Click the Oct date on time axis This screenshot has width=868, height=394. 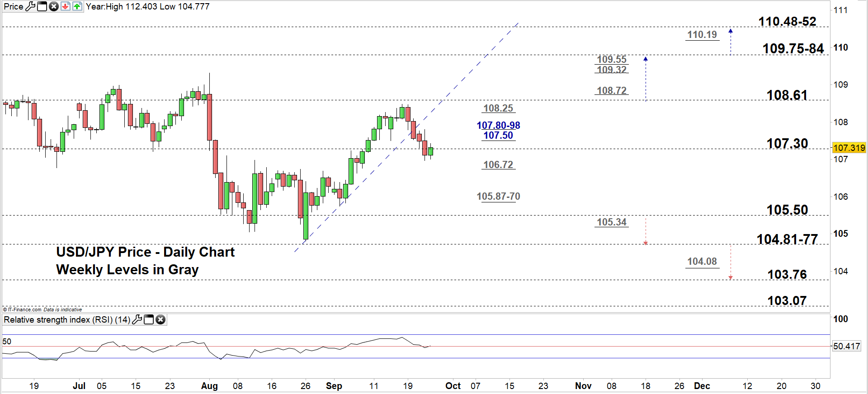pos(453,386)
